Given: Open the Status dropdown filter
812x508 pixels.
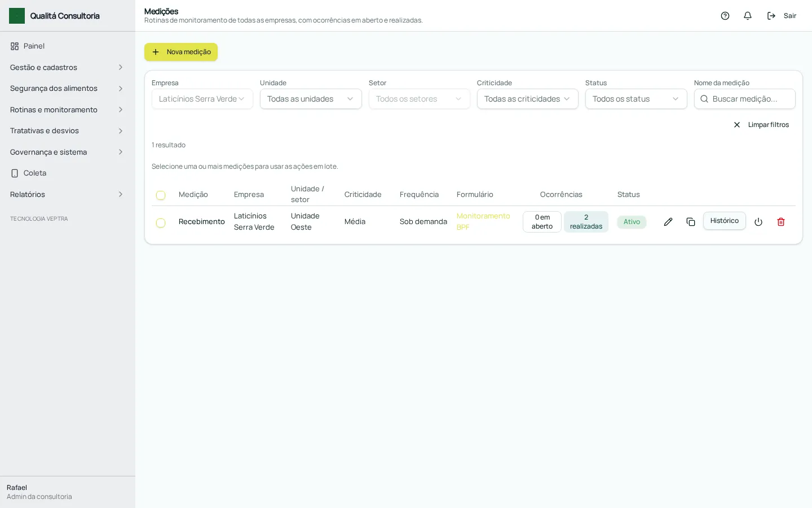Looking at the screenshot, I should click(636, 99).
